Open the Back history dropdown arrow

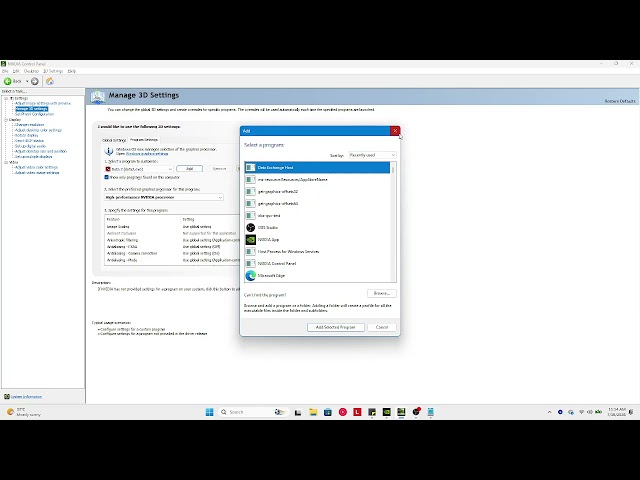(27, 81)
